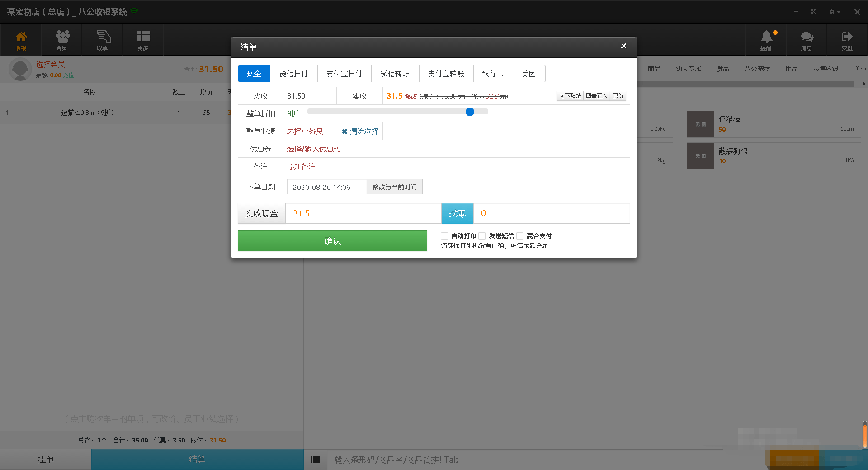
Task: Select the 银行卡 payment tab
Action: tap(493, 74)
